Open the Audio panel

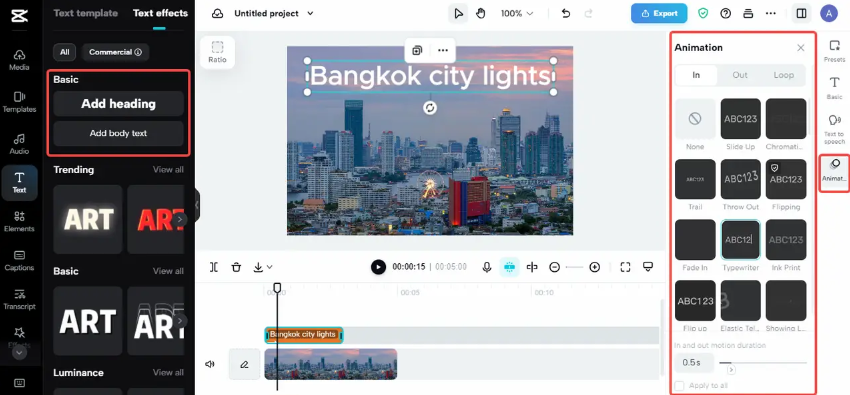click(19, 144)
